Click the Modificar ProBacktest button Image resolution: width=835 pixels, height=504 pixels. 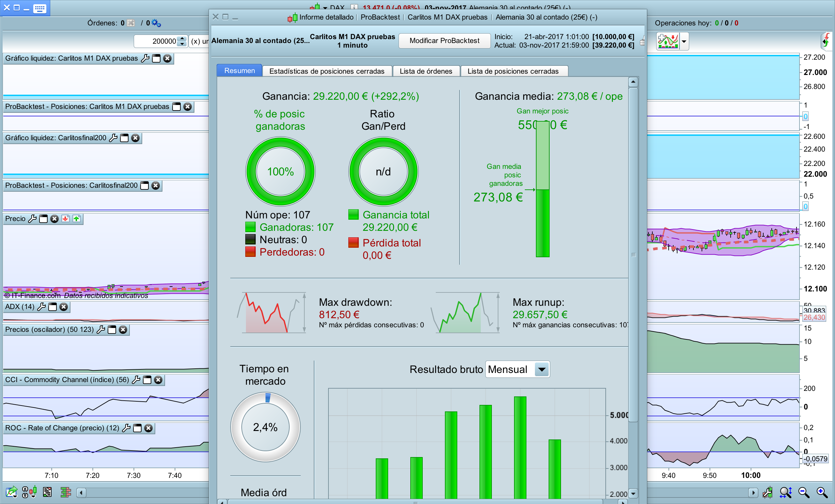point(444,41)
